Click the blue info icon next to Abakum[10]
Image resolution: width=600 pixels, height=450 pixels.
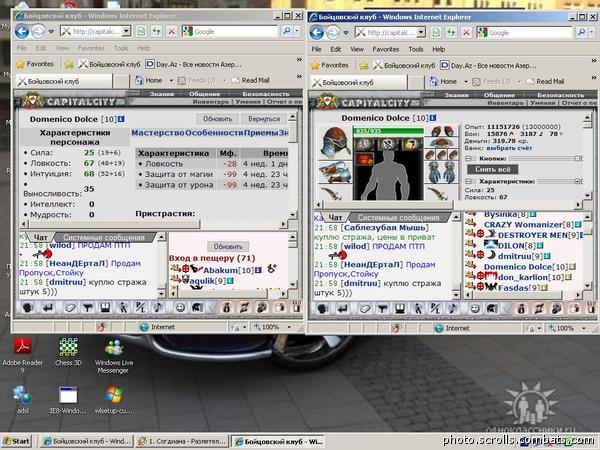(x=258, y=270)
